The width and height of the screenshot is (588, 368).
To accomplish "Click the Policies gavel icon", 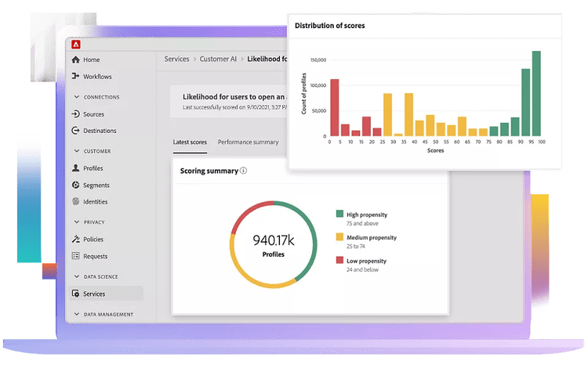I will point(76,239).
